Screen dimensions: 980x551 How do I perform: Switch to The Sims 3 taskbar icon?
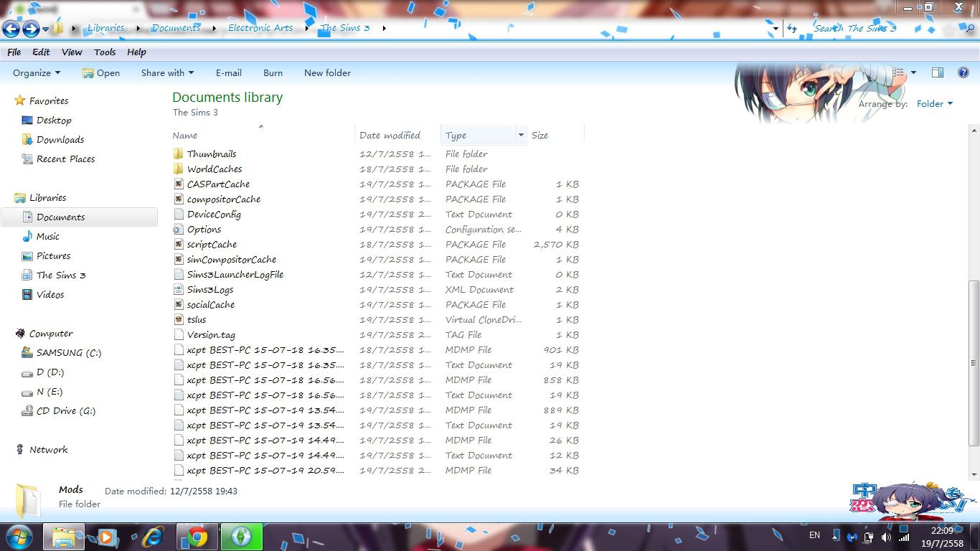241,537
